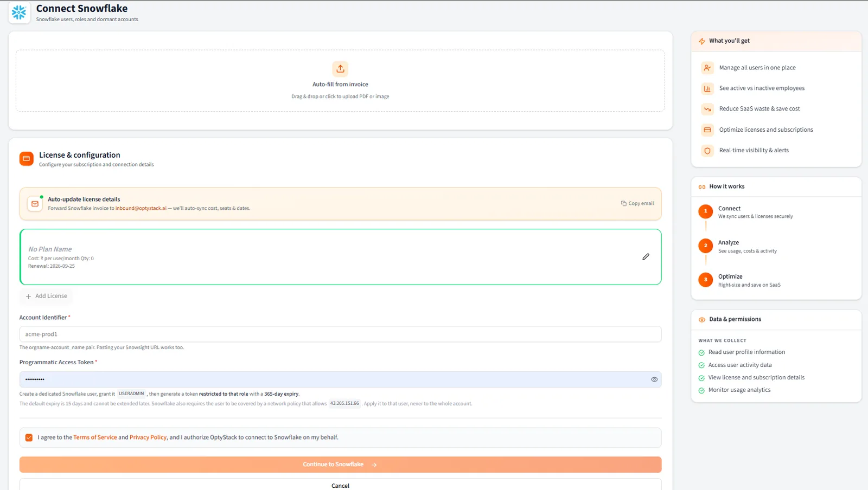This screenshot has width=868, height=490.
Task: Click the envelope icon in auto-update banner
Action: point(35,204)
